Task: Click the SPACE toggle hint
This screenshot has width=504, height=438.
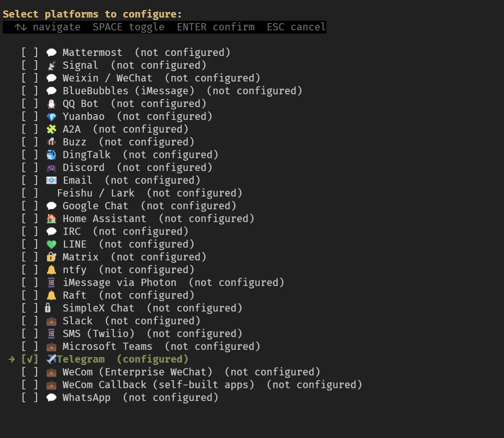Action: click(x=129, y=27)
